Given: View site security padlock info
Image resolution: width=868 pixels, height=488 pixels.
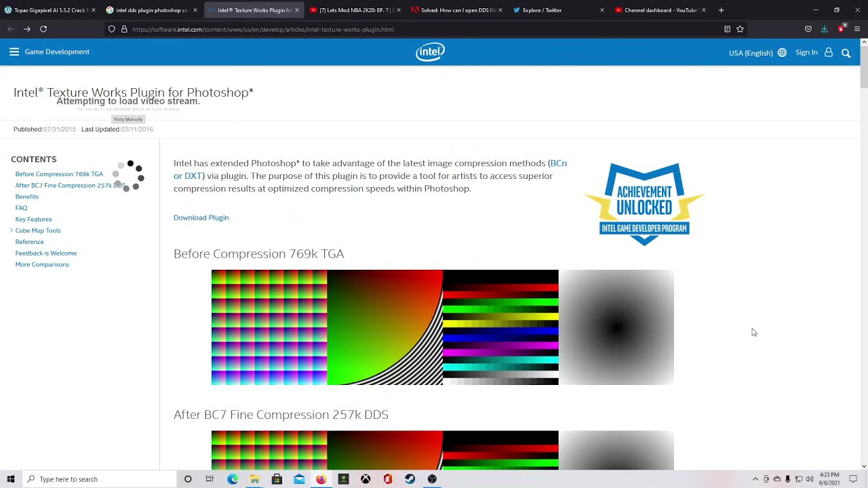Looking at the screenshot, I should click(x=124, y=29).
